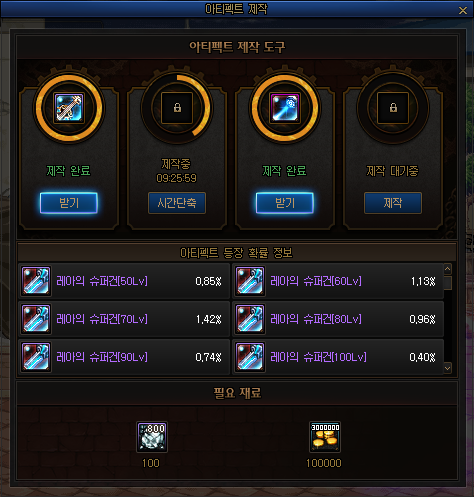Screen dimensions: 474x497
Task: Click the 제작 button in the waiting slot
Action: point(393,203)
